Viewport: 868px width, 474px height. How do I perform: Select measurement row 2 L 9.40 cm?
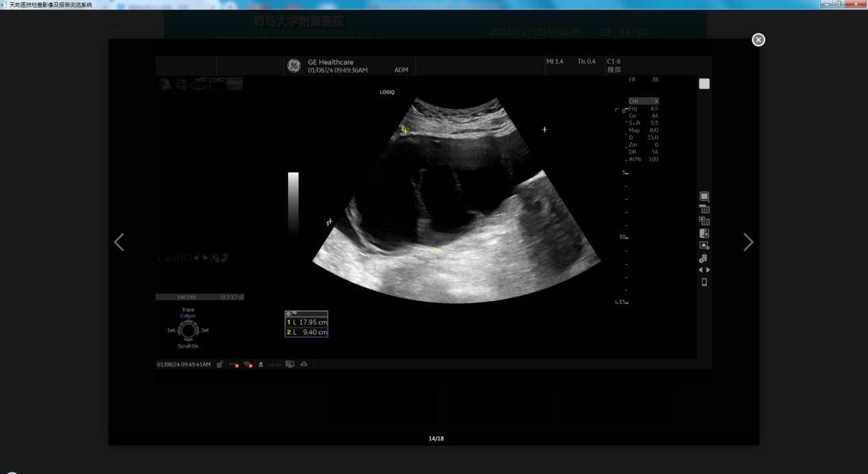306,332
